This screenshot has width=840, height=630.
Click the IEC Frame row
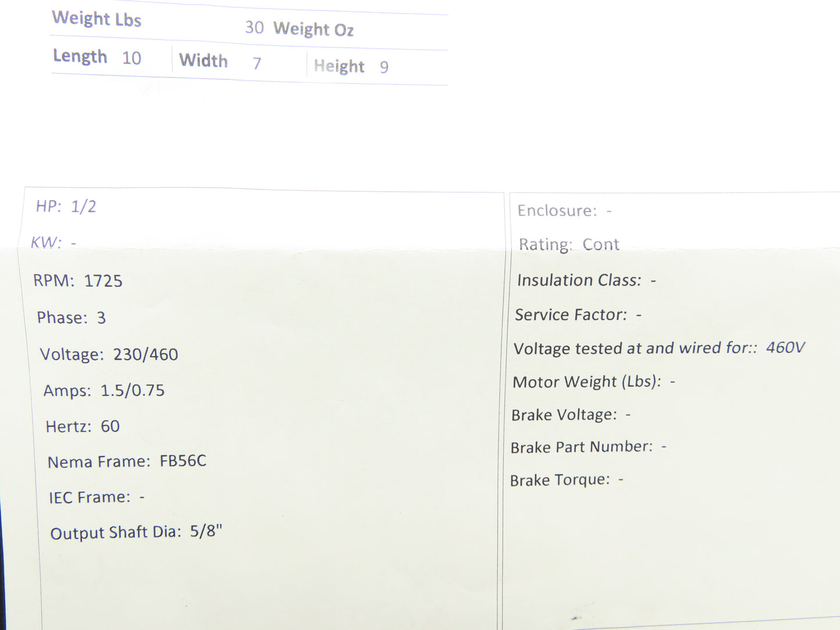pyautogui.click(x=96, y=497)
